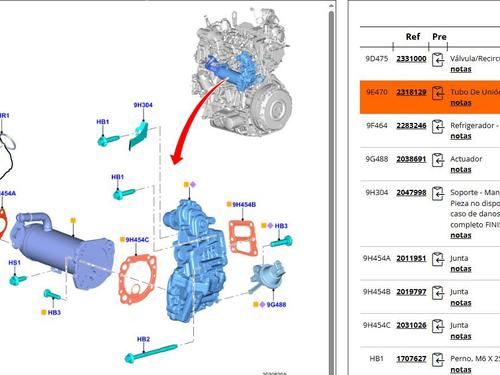
Task: Open part number 2031026
Action: click(x=411, y=325)
